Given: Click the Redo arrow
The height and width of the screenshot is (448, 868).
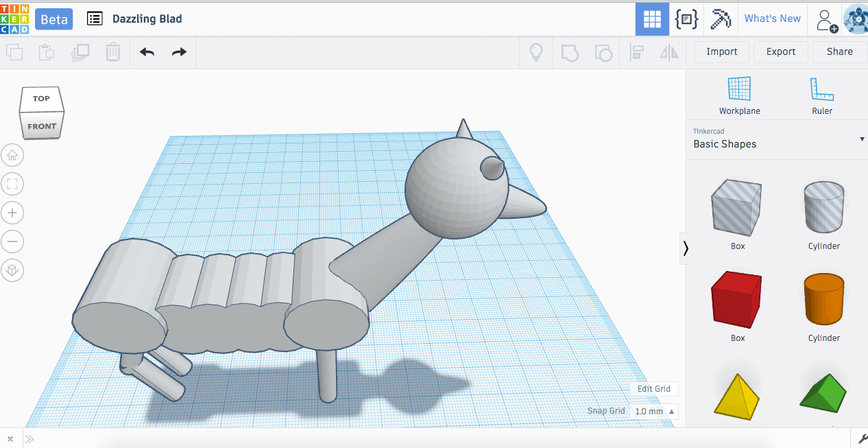Looking at the screenshot, I should (x=179, y=52).
